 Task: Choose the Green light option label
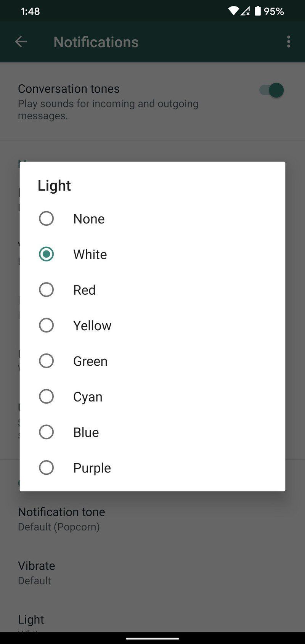pyautogui.click(x=90, y=361)
